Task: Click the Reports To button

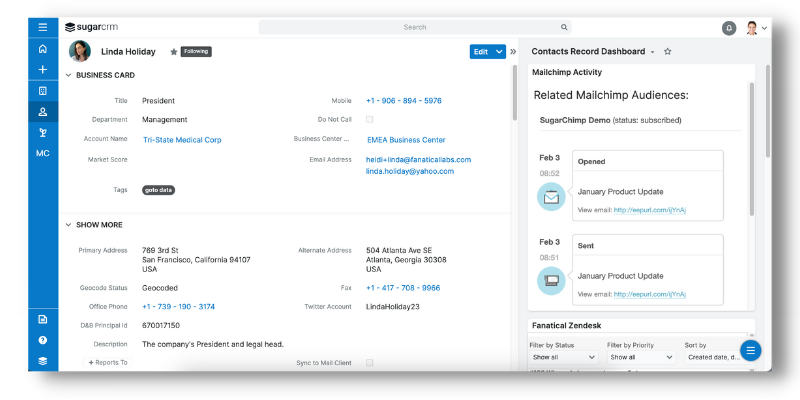Action: [108, 363]
